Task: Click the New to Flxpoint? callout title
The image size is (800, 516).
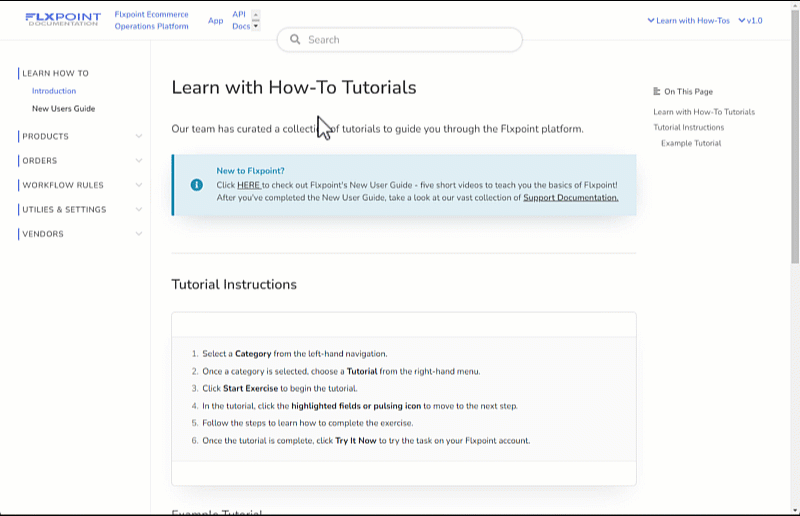Action: coord(251,170)
